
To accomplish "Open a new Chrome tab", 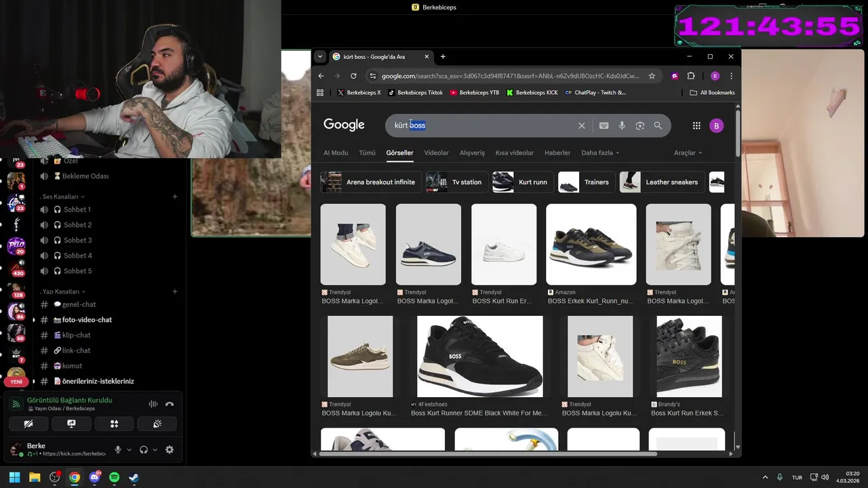I will (443, 57).
